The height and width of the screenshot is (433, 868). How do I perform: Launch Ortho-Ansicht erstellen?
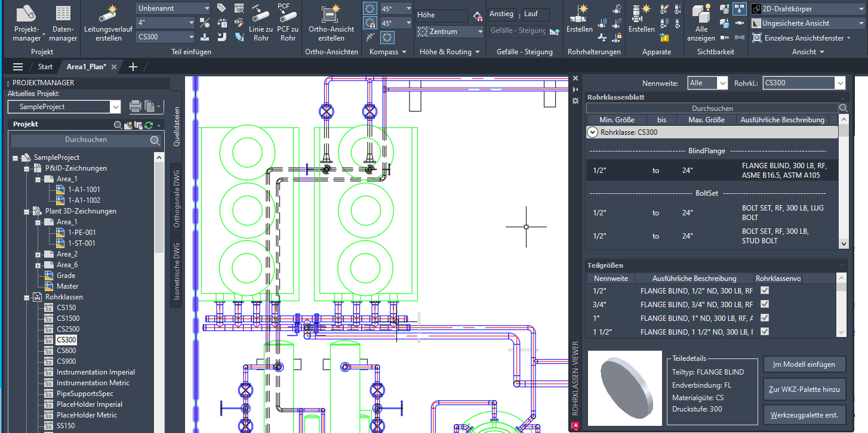(x=331, y=23)
